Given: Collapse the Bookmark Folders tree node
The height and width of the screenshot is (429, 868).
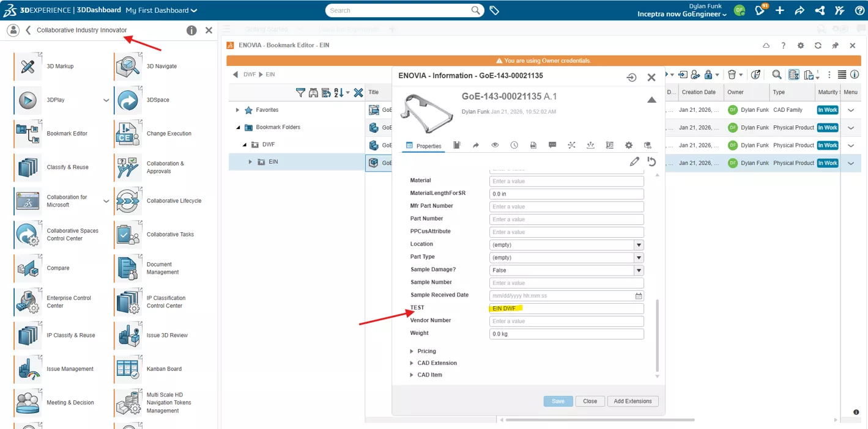Looking at the screenshot, I should (238, 127).
